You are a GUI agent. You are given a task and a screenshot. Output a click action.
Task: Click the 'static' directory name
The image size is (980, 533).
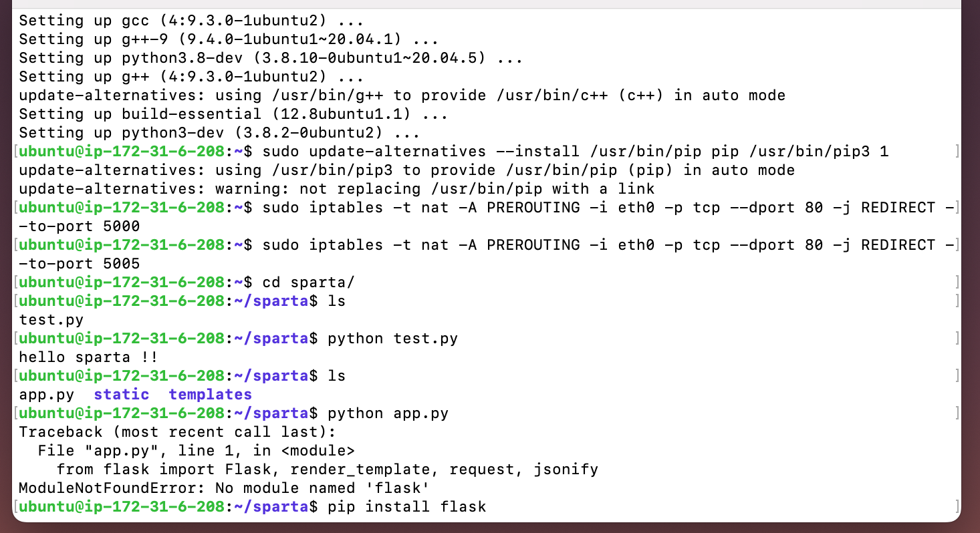coord(121,395)
